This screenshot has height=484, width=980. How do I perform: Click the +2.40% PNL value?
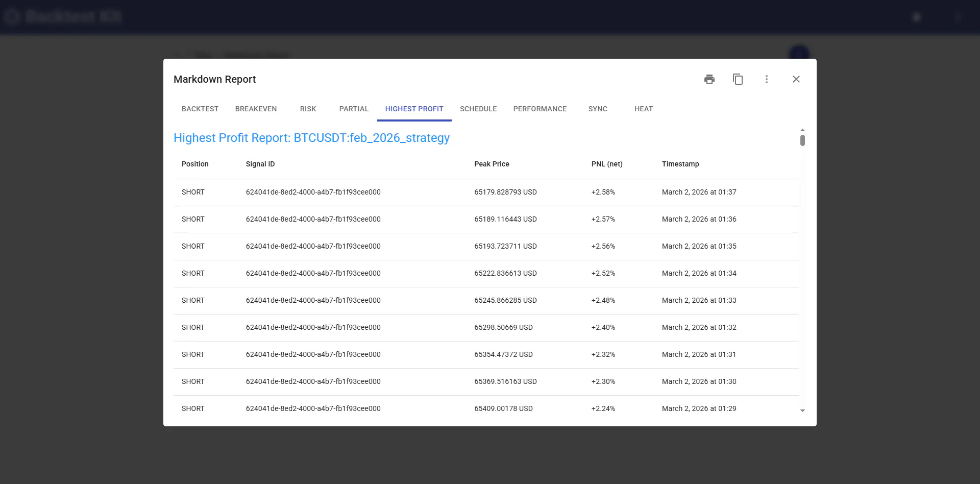click(x=603, y=327)
